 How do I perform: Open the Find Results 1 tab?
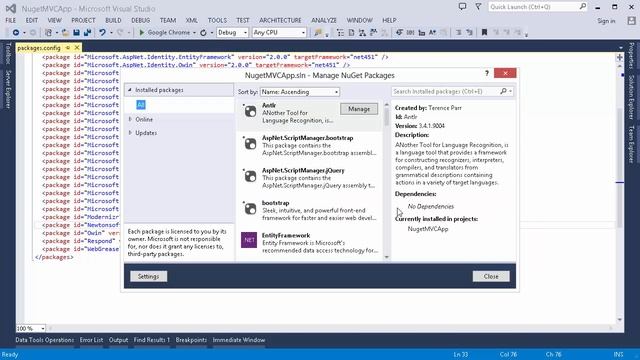coord(151,340)
